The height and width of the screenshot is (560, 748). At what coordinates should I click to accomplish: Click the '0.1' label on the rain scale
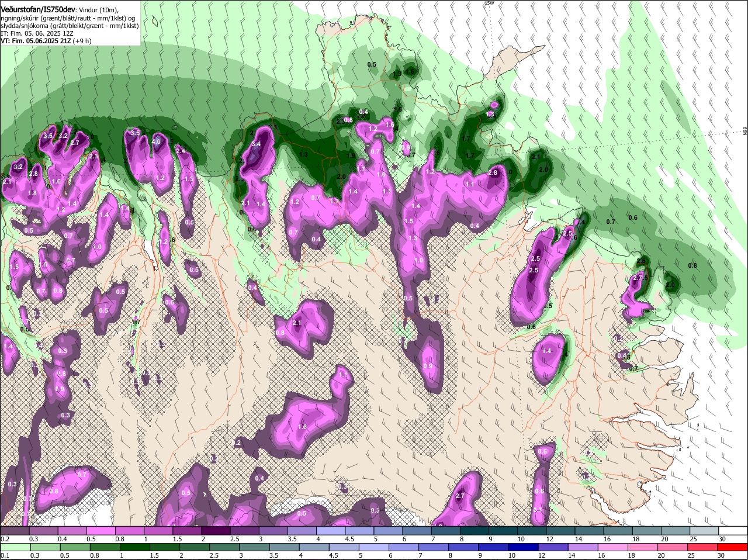tap(5, 555)
